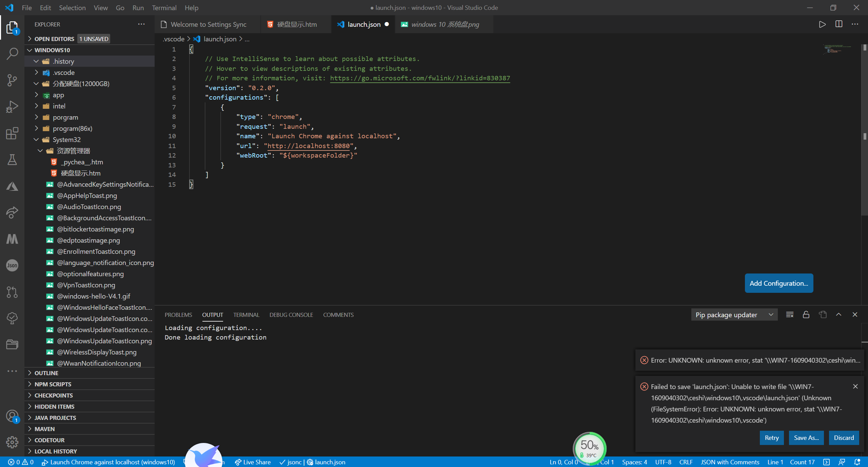The height and width of the screenshot is (467, 868).
Task: Open the Extensions view
Action: 12,133
